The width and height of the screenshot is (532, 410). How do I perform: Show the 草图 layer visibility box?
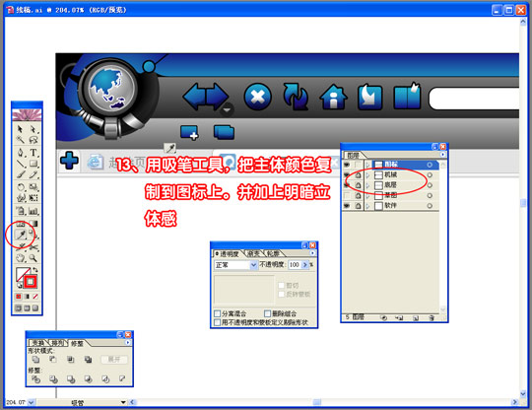347,195
